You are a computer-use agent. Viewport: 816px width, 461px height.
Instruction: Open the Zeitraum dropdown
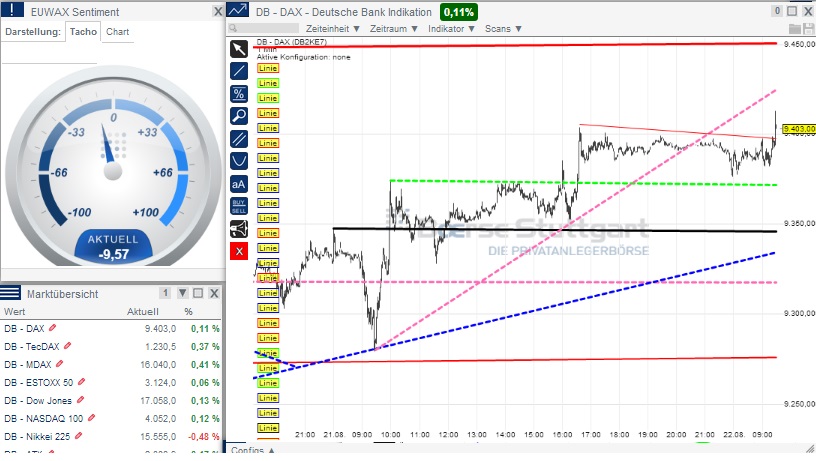coord(394,29)
